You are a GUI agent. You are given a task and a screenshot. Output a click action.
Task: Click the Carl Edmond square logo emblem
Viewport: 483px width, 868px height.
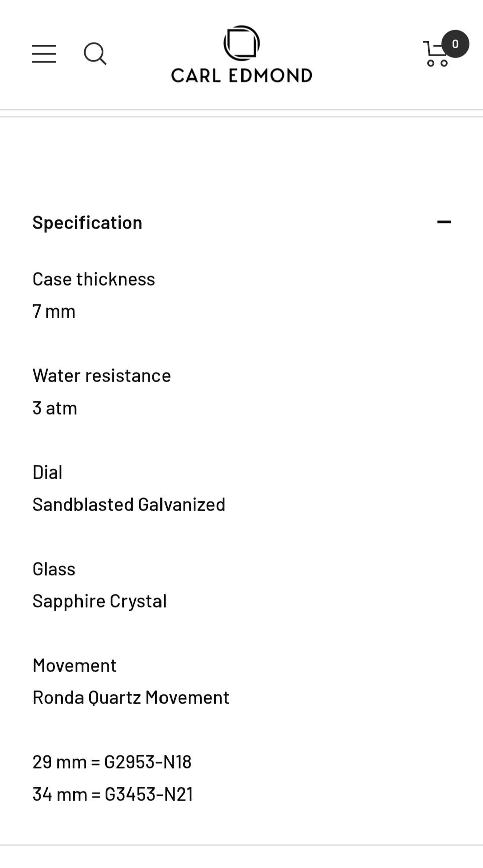click(x=242, y=43)
